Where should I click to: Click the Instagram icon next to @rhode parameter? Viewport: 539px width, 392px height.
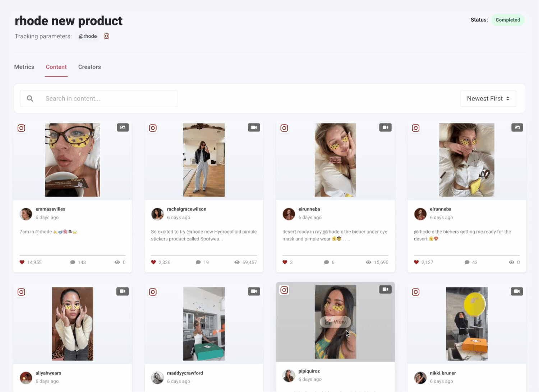coord(106,36)
